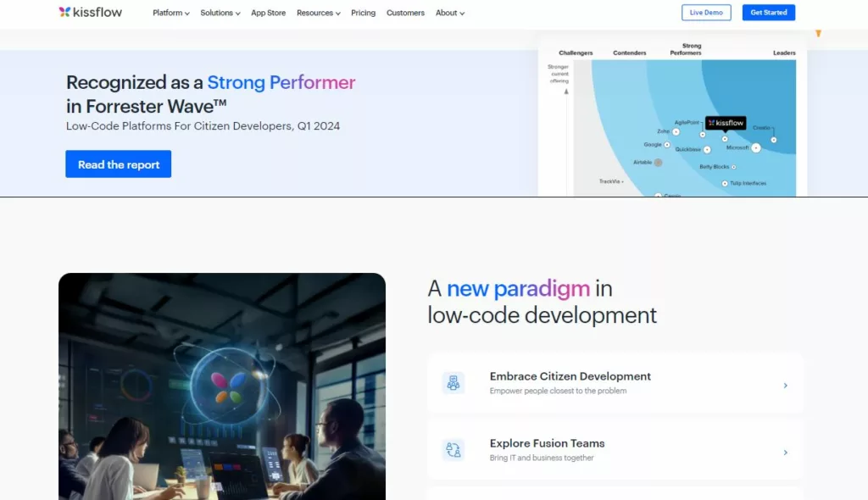Screen dimensions: 868x500
Task: Click the kissflow marker label on the chart
Action: click(726, 123)
